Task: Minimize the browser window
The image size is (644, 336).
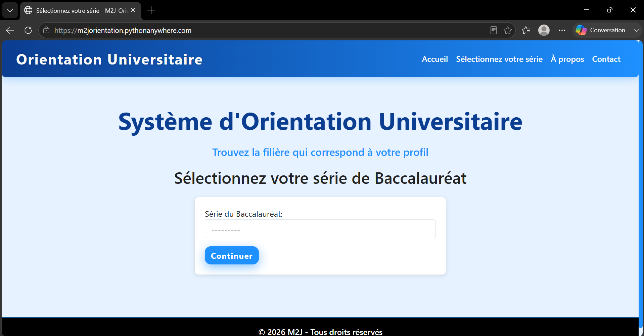Action: point(587,10)
